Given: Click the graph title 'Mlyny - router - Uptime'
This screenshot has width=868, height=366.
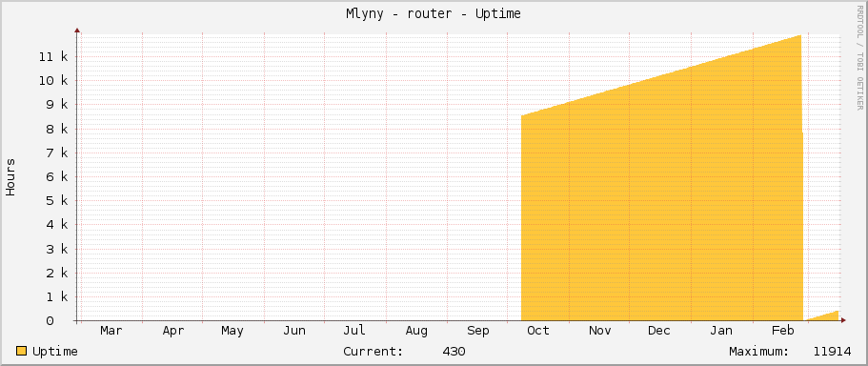Looking at the screenshot, I should (x=434, y=14).
